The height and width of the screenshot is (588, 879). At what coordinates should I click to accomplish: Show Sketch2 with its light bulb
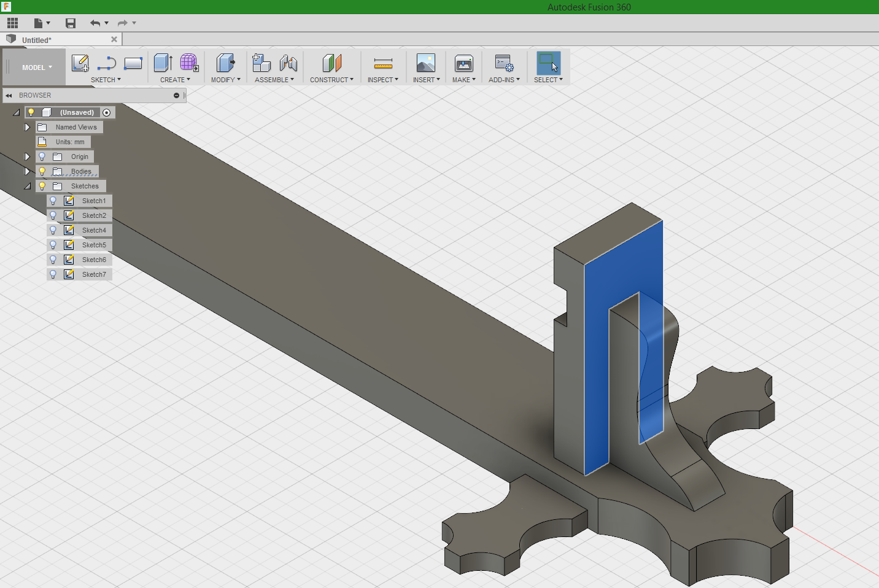click(x=53, y=215)
